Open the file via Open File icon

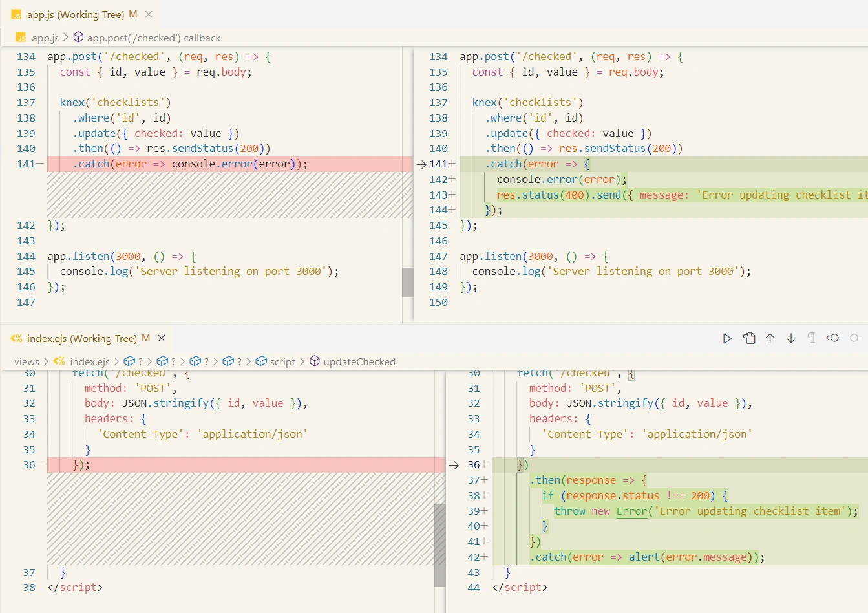749,338
